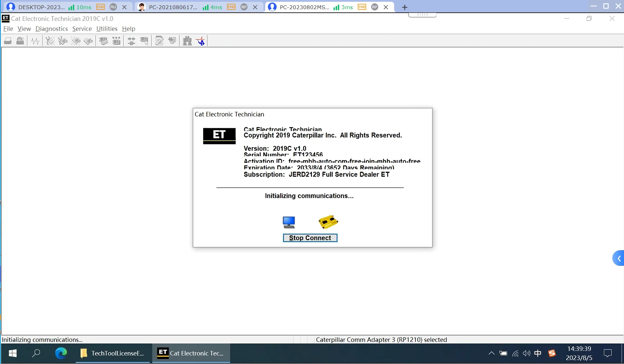Open TechToolLicenseE... folder in taskbar
The image size is (624, 364).
click(112, 353)
